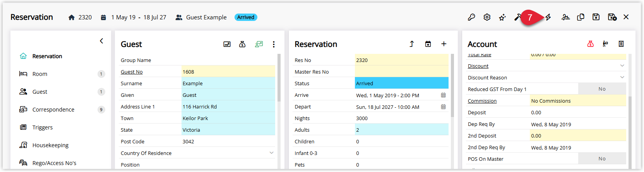
Task: Click the calendar icon beside 1 May 19
Action: pyautogui.click(x=103, y=17)
